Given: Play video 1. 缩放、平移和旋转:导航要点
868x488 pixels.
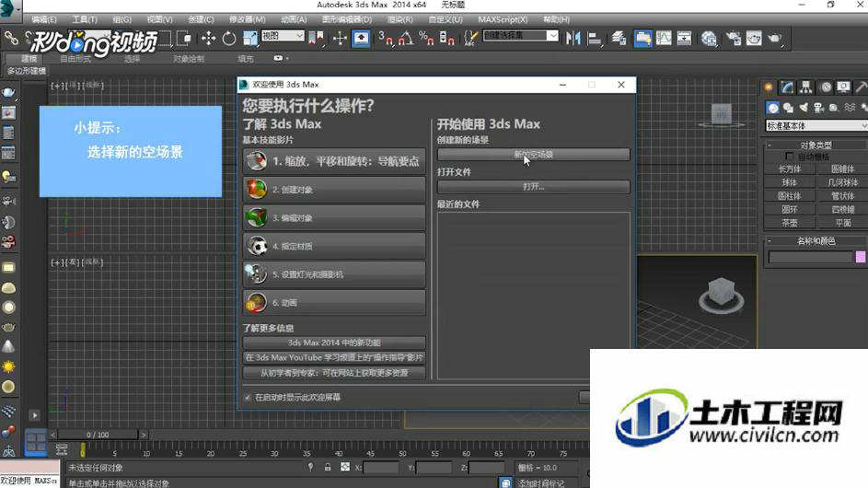Looking at the screenshot, I should pyautogui.click(x=334, y=161).
